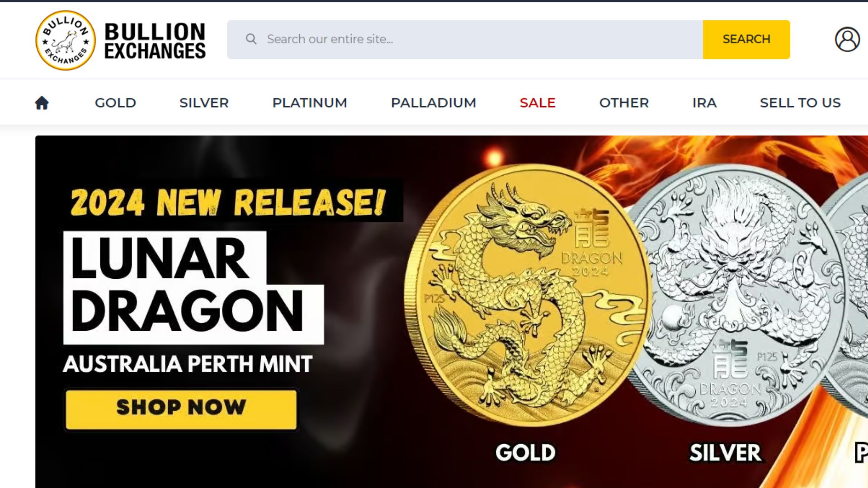Open the Silver menu
The image size is (868, 488).
[x=204, y=103]
